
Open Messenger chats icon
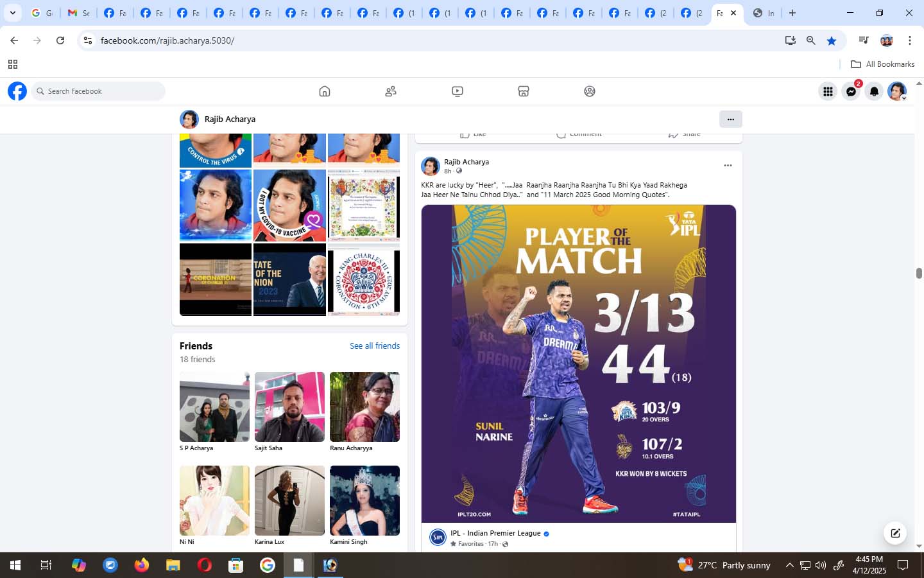[x=851, y=91]
